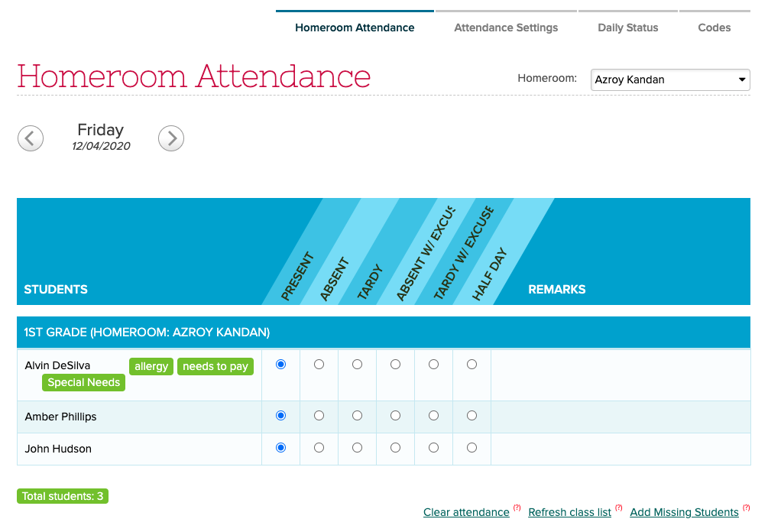Click allergy tag for Alvin DeSilva

pyautogui.click(x=151, y=366)
